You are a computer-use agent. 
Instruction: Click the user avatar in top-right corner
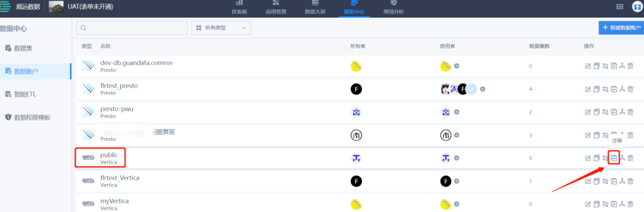point(636,7)
